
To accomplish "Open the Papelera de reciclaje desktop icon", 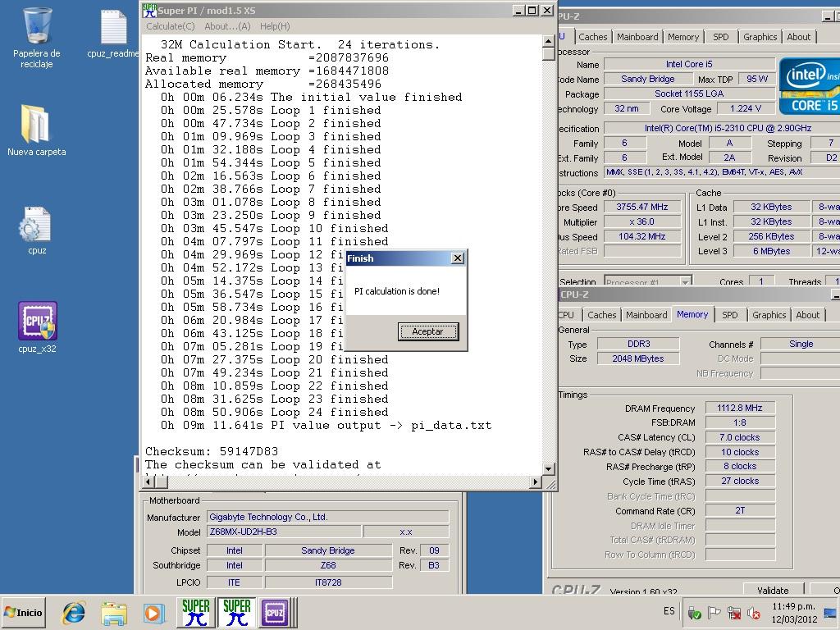I will [36, 36].
